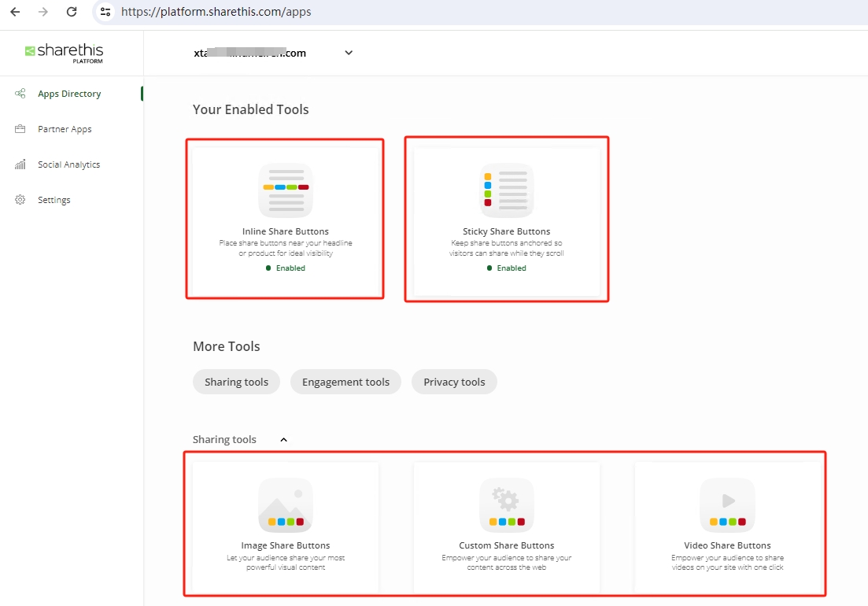Click the Sticky Share Buttons icon

(x=507, y=190)
